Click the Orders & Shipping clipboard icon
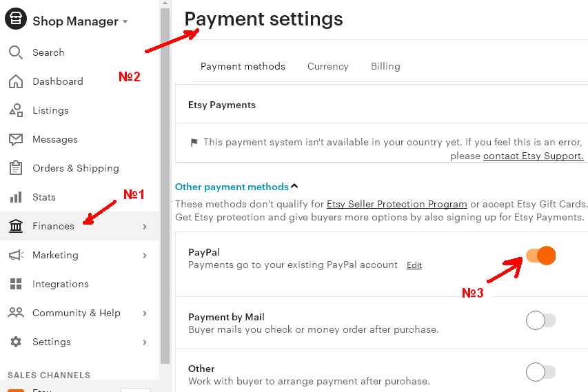Viewport: 588px width, 392px height. (x=16, y=168)
